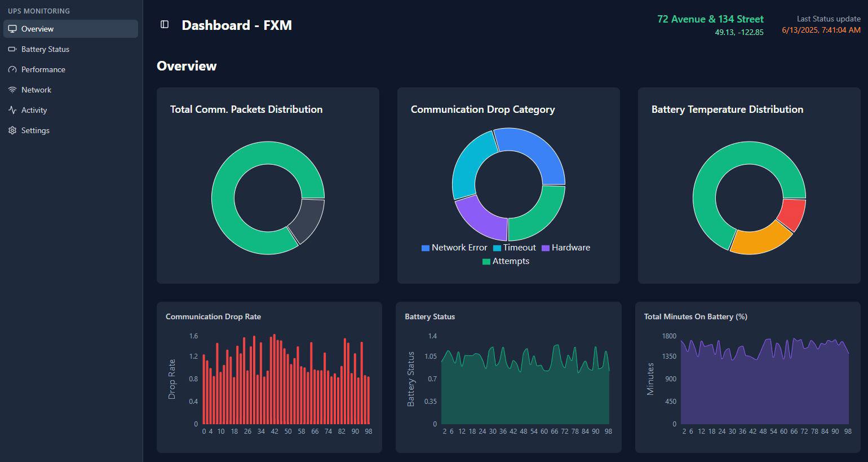Click the Performance gauge icon
The height and width of the screenshot is (462, 868).
point(12,69)
